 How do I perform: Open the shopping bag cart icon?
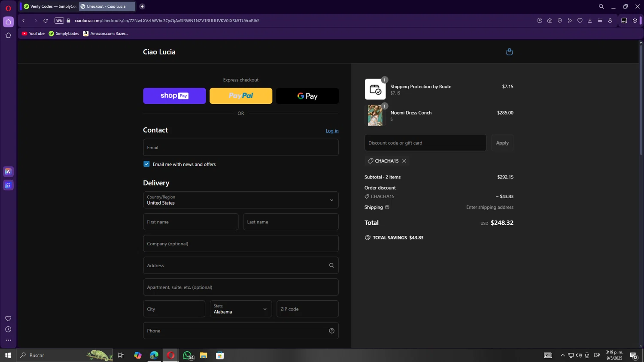point(509,52)
